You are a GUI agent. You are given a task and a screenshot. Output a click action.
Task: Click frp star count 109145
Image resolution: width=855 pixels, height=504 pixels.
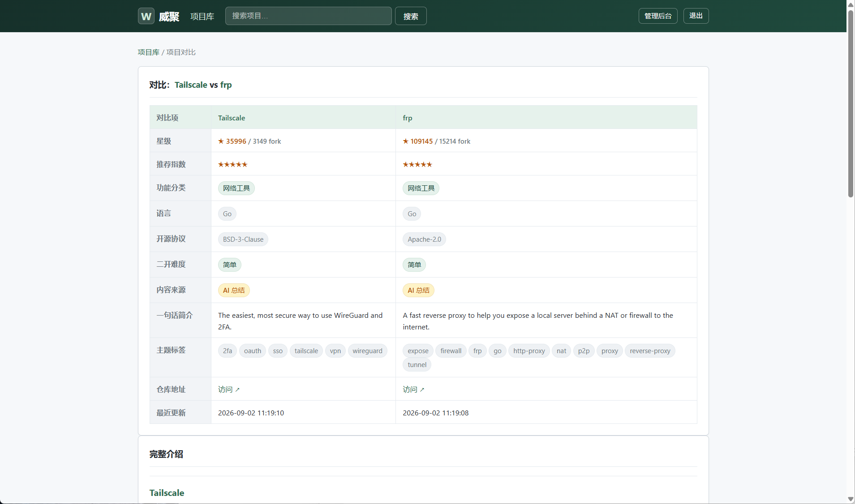point(418,141)
